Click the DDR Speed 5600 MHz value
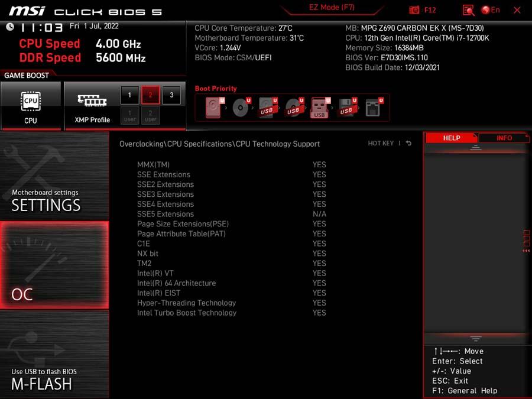 [x=121, y=58]
